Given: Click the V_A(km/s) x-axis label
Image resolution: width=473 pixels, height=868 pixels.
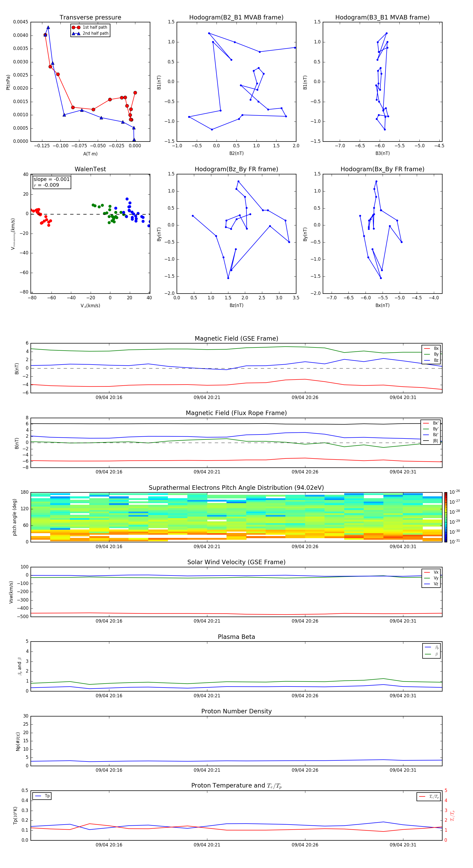Looking at the screenshot, I should [90, 306].
